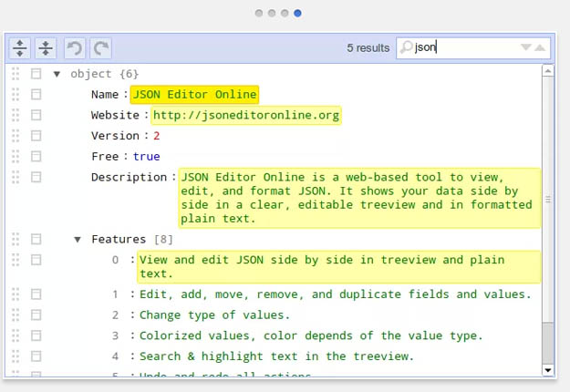Screen dimensions: 570x392
Task: Grab drag handle of Features item 4
Action: [x=16, y=356]
